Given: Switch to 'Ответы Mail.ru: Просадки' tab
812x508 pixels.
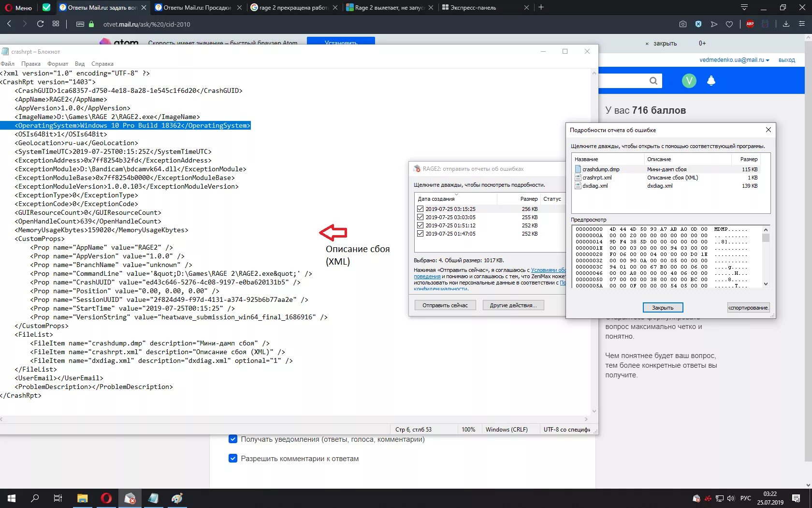Looking at the screenshot, I should click(198, 7).
